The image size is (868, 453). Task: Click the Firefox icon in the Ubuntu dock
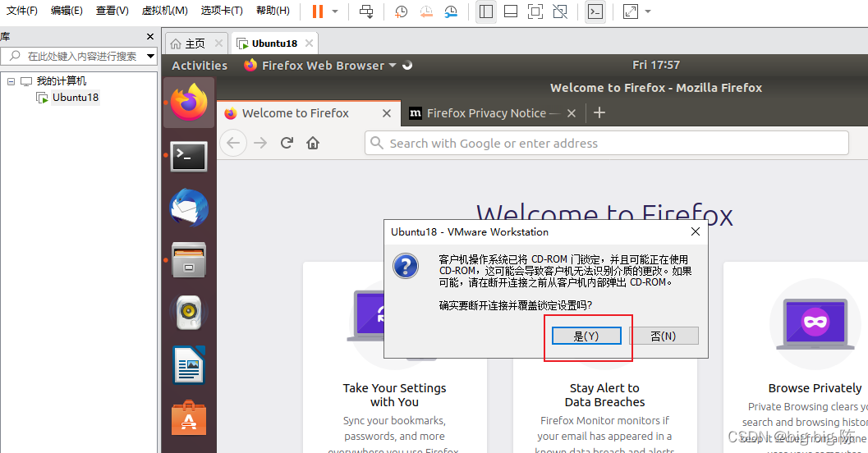pos(189,103)
